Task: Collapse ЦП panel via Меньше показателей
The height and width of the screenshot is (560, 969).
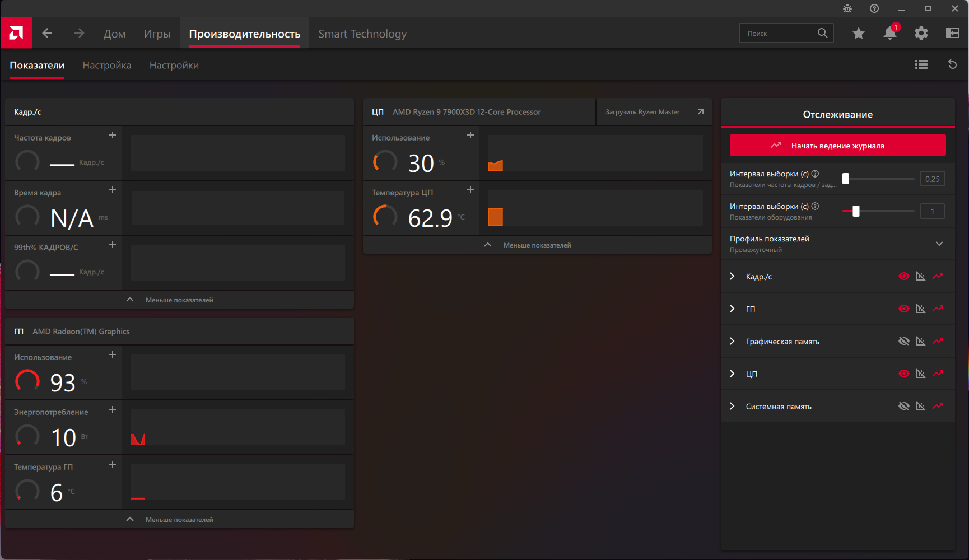Action: 537,245
